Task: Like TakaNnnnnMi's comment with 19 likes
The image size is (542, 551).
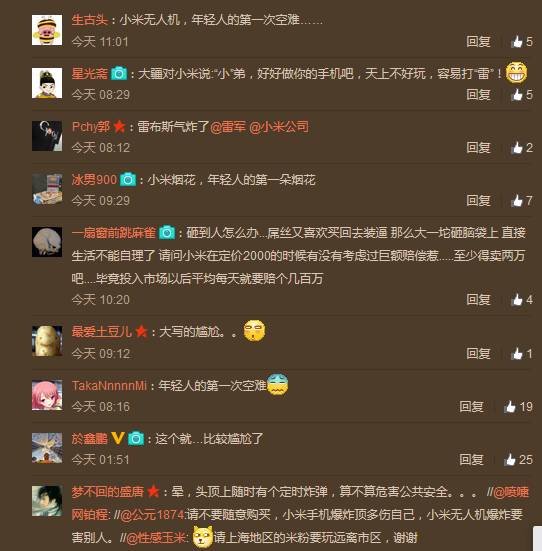Action: point(519,407)
